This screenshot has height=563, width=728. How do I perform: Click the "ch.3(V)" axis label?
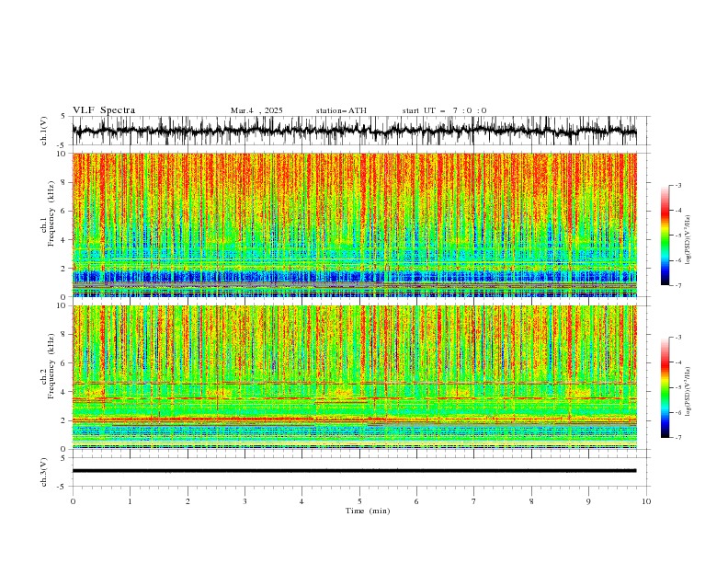[44, 472]
